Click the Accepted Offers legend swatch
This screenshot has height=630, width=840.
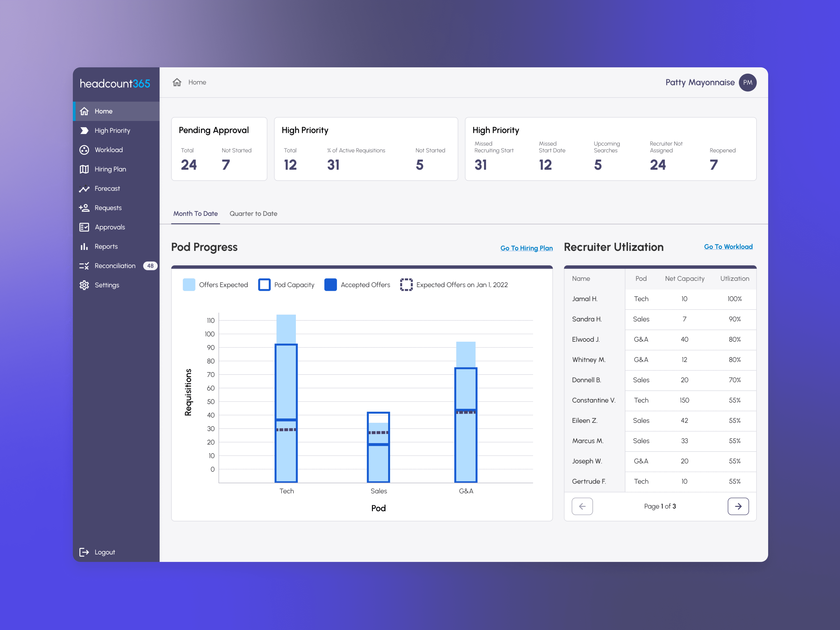pos(330,285)
